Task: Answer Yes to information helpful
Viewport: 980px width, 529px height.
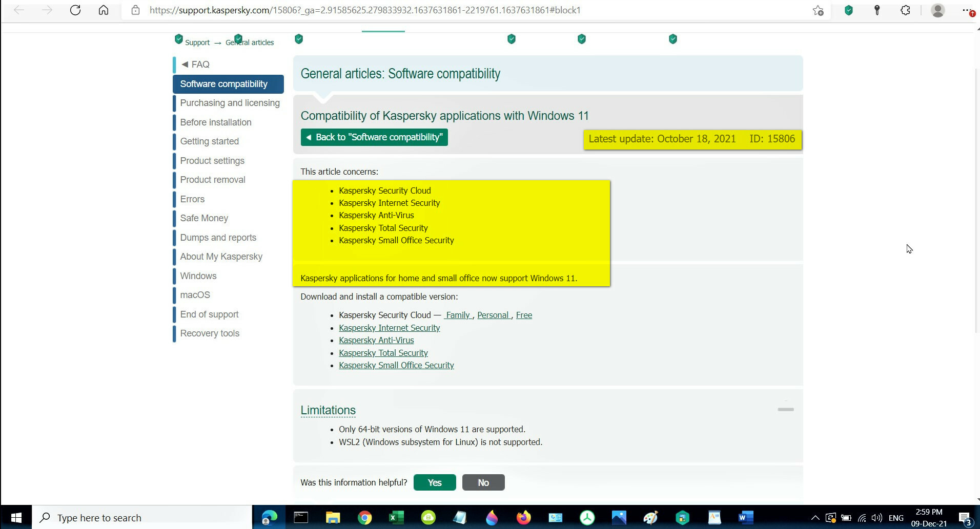Action: [x=435, y=482]
